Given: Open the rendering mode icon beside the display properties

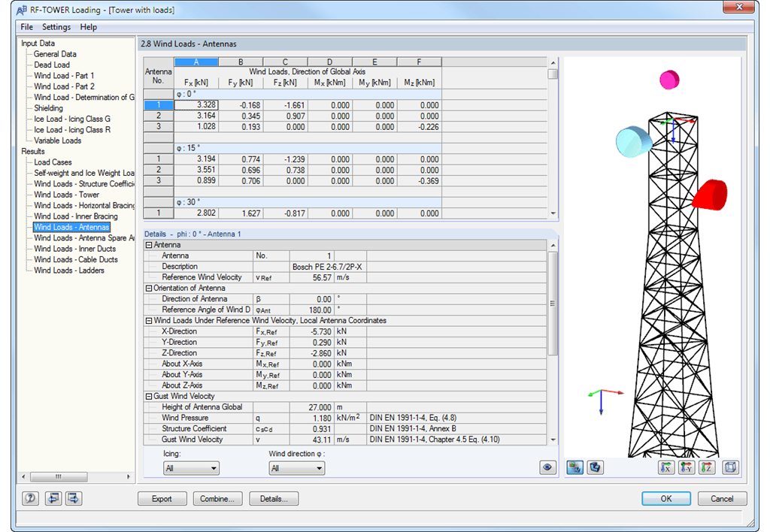Looking at the screenshot, I should pos(596,467).
